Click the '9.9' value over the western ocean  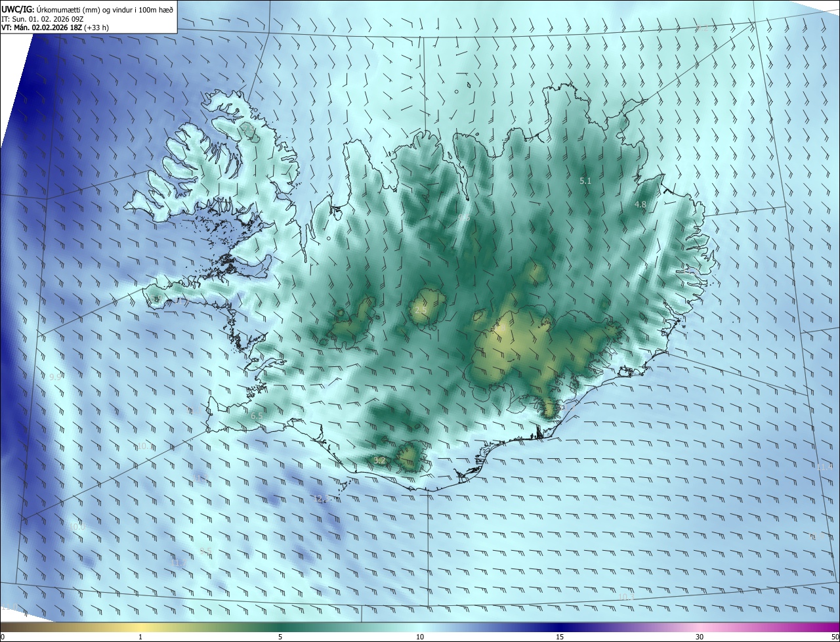coord(56,377)
